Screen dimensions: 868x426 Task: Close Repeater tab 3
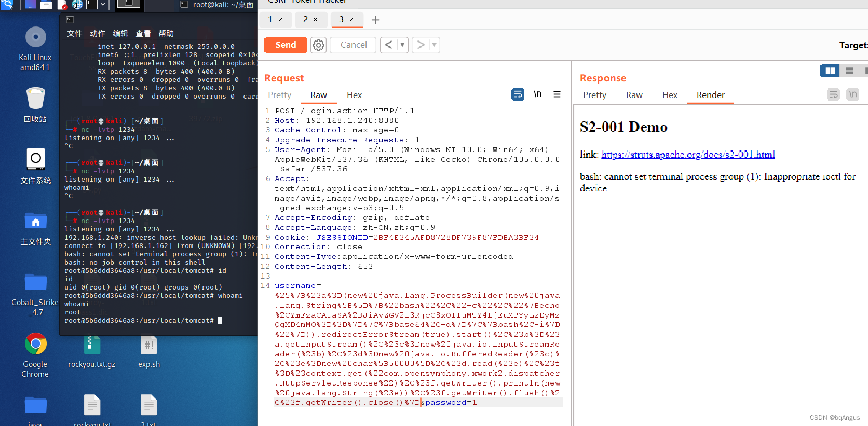tap(351, 20)
